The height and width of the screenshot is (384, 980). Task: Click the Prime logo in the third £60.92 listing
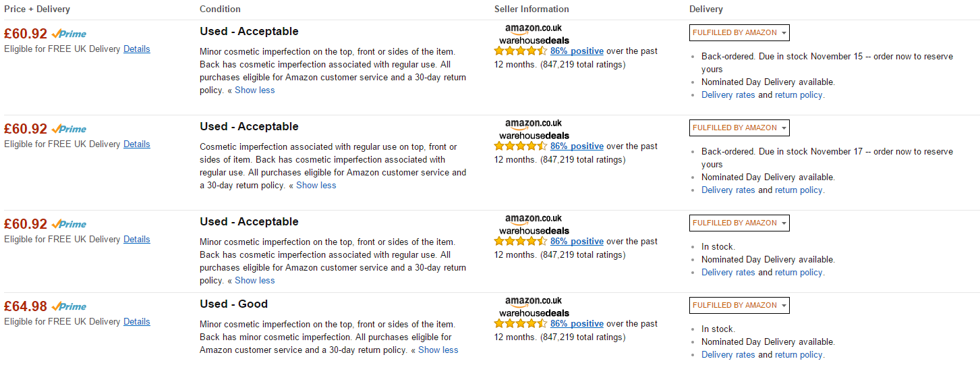[x=69, y=224]
